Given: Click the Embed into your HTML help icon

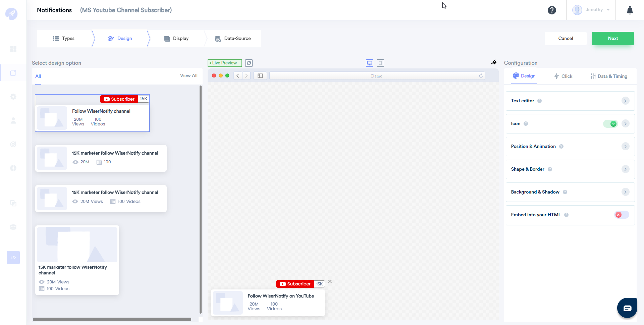Looking at the screenshot, I should coord(566,215).
